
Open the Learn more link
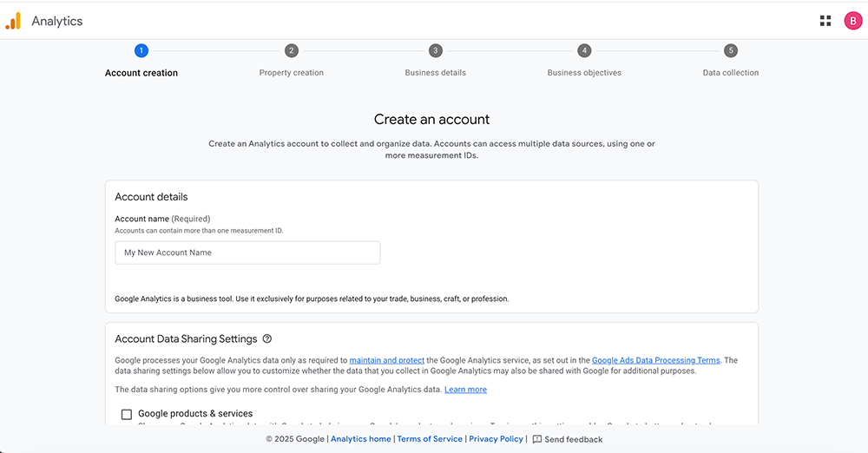[465, 390]
